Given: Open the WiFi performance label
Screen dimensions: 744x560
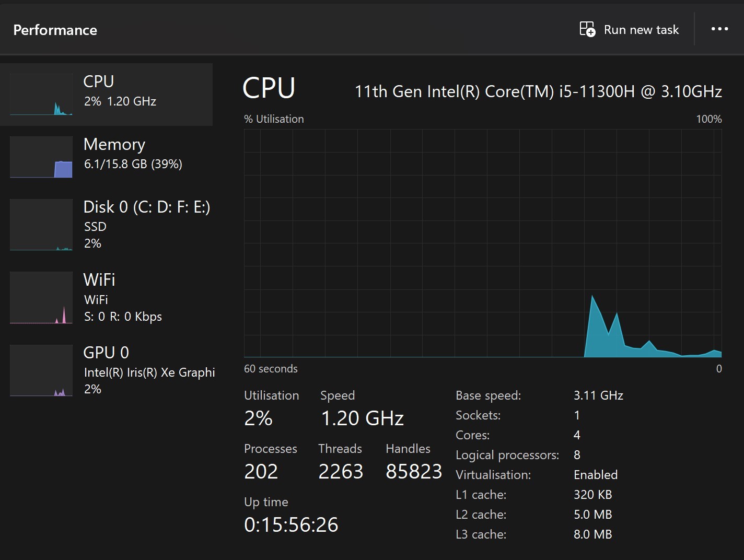Looking at the screenshot, I should click(99, 280).
